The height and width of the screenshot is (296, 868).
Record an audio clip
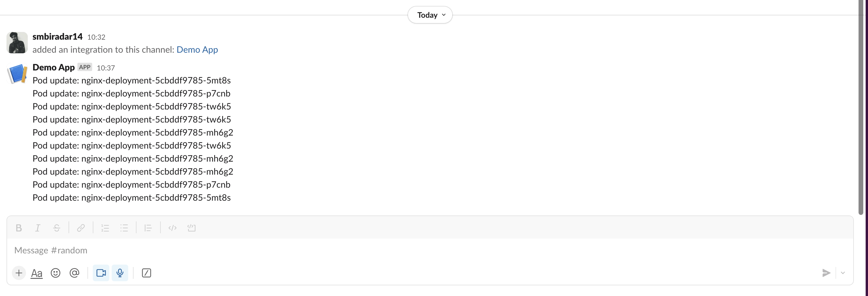point(120,273)
